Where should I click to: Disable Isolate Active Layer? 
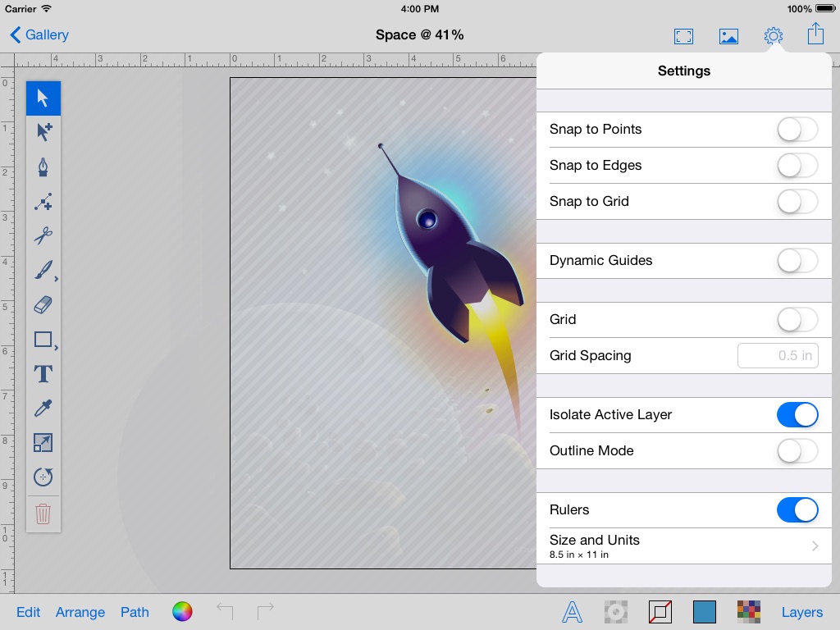[797, 414]
